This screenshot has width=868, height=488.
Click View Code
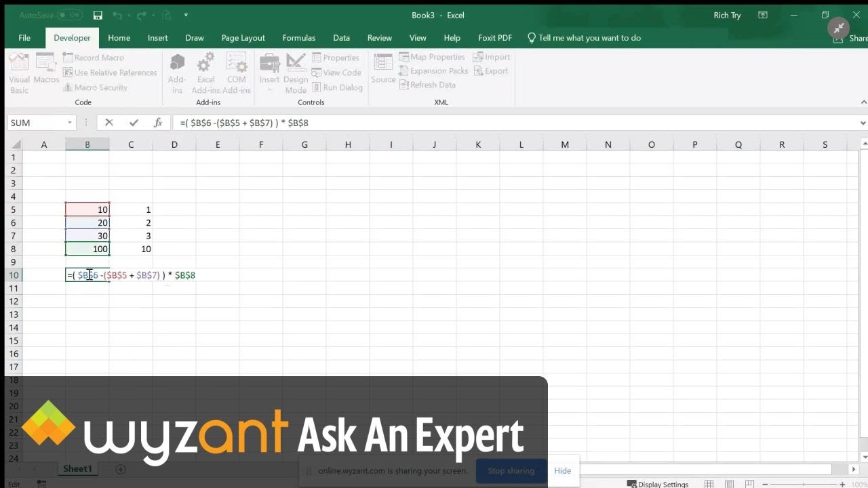tap(336, 73)
